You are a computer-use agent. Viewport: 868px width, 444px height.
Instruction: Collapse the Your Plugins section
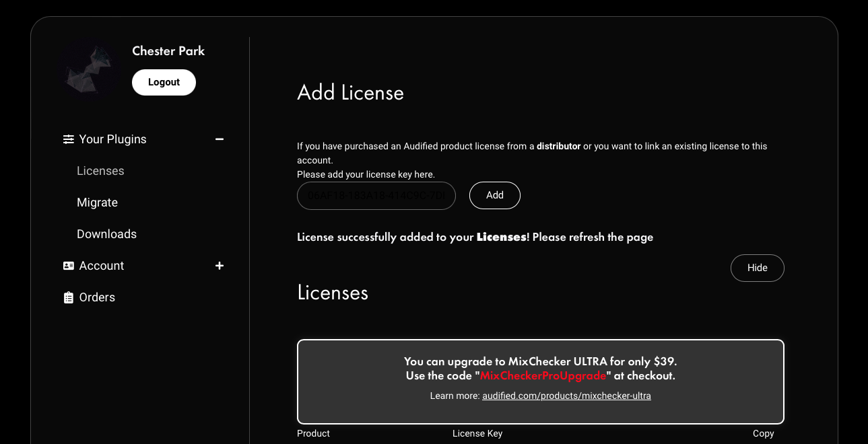click(220, 139)
